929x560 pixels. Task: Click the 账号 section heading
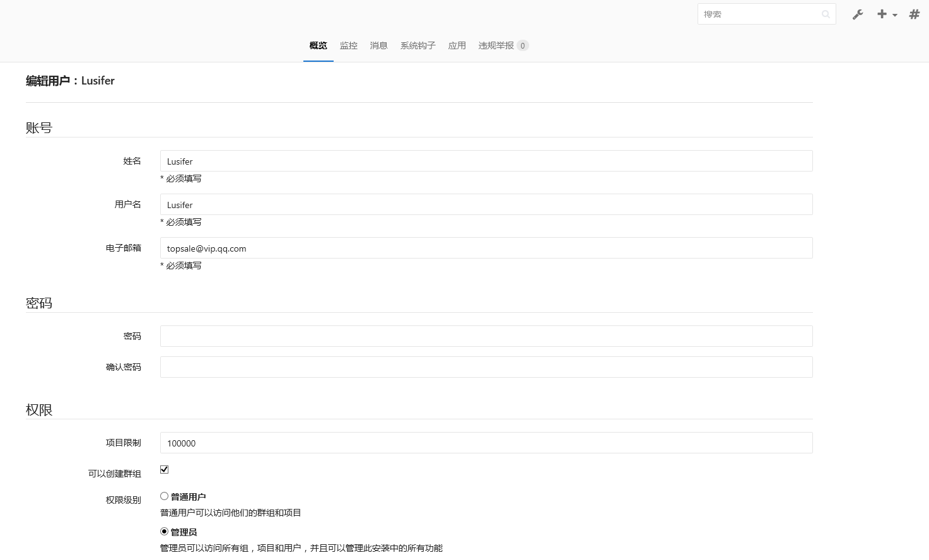tap(39, 127)
